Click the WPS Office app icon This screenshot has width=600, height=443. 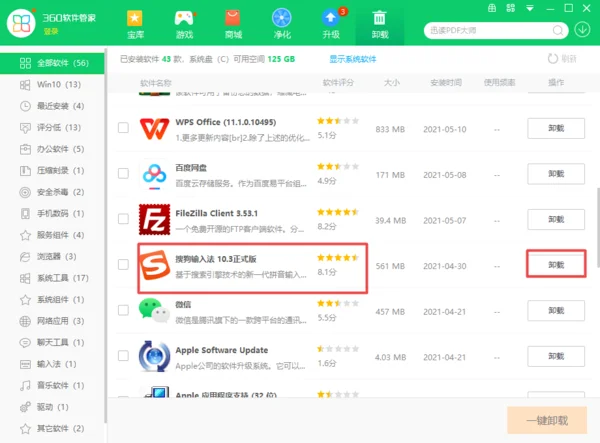(x=155, y=128)
